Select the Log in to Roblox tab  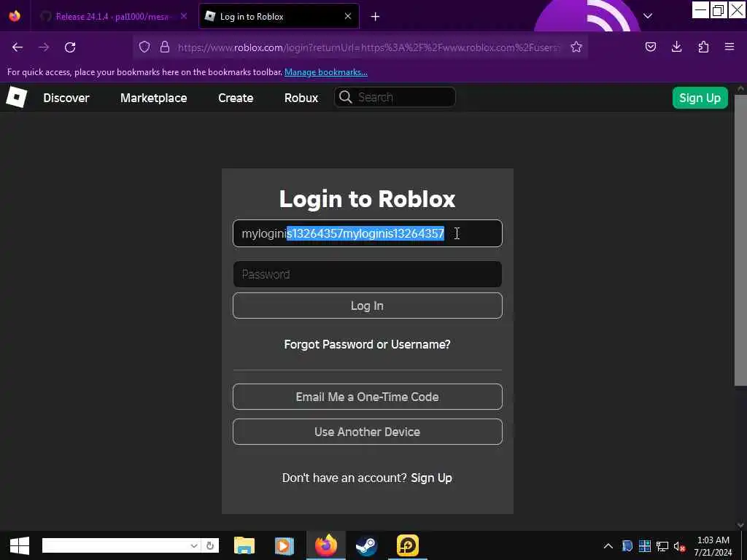click(279, 16)
